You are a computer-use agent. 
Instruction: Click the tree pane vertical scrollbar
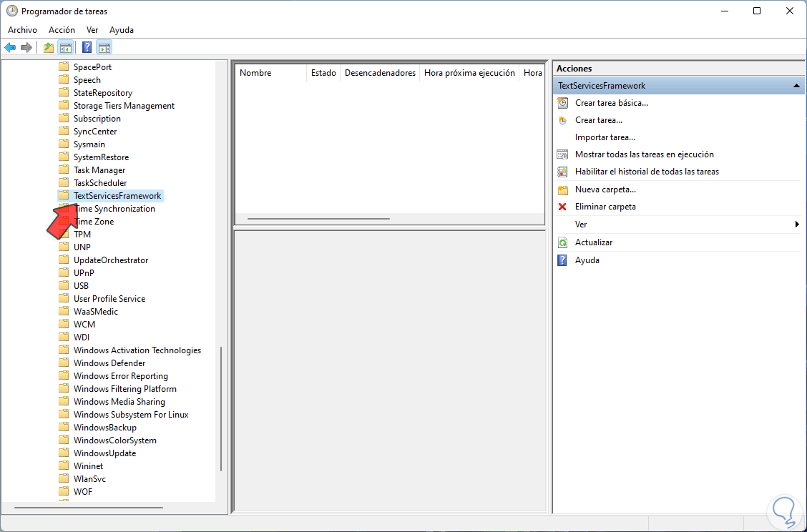pos(221,408)
